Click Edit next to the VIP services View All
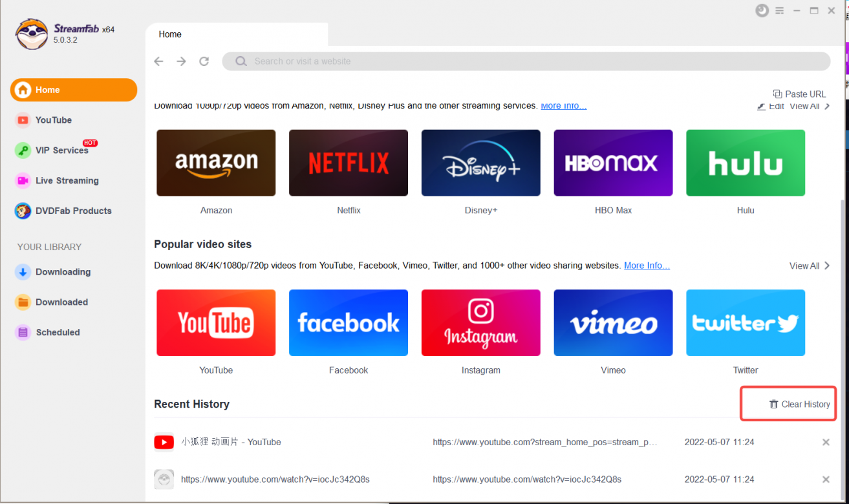The image size is (849, 504). pos(771,107)
